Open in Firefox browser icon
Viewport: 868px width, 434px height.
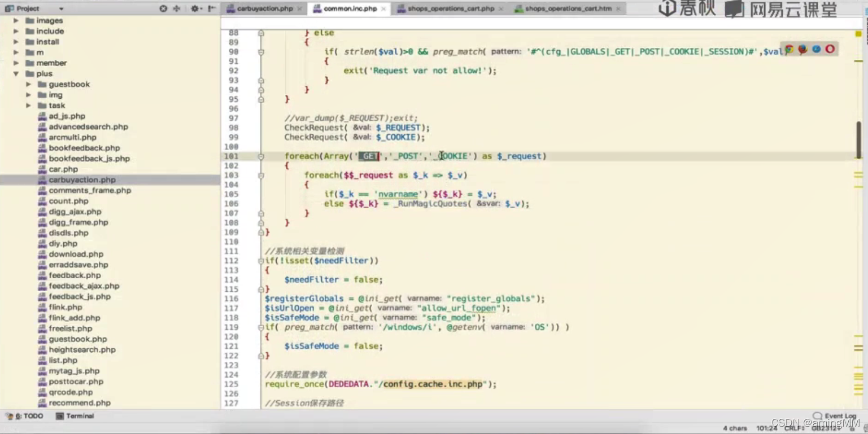tap(802, 49)
